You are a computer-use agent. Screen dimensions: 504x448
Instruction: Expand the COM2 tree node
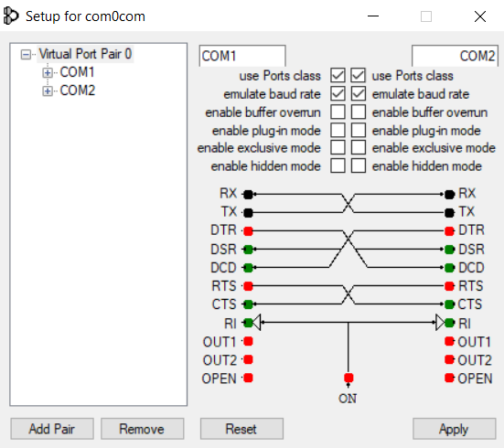48,91
